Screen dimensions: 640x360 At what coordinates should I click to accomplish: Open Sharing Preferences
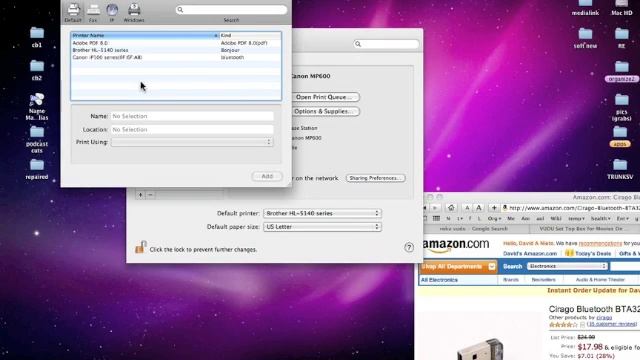(x=376, y=178)
